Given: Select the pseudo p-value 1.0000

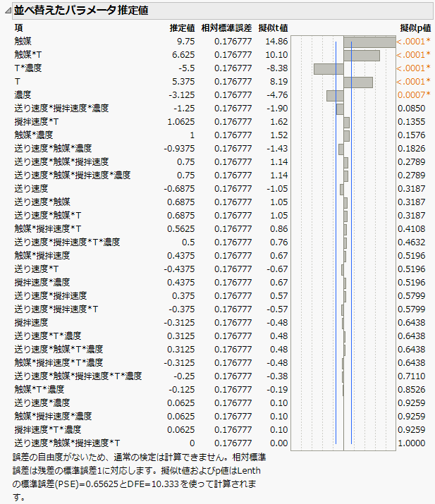Looking at the screenshot, I should click(x=412, y=443).
